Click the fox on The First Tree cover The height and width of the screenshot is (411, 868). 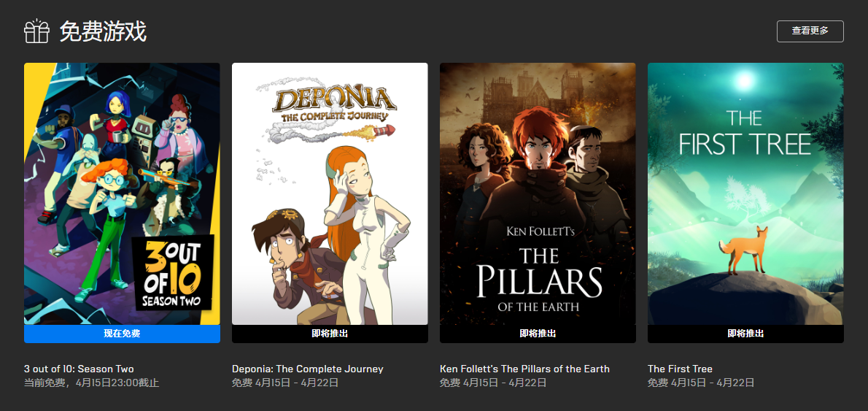[743, 250]
